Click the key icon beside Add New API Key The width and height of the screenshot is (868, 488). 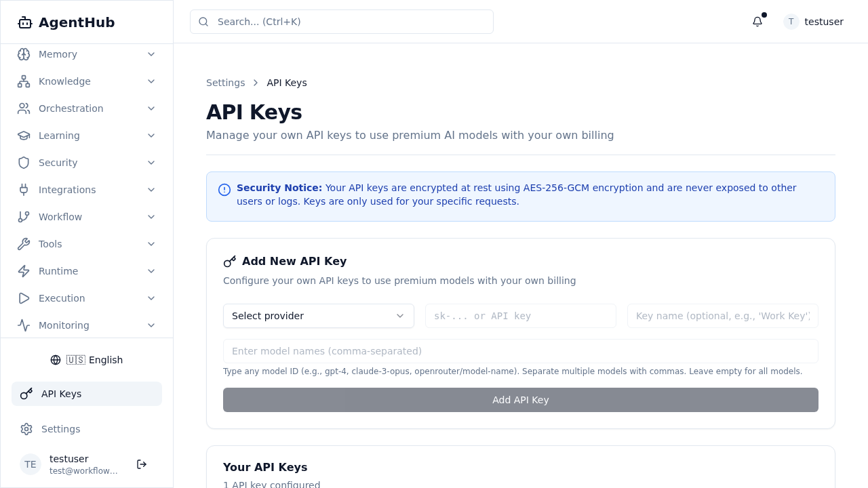(230, 261)
